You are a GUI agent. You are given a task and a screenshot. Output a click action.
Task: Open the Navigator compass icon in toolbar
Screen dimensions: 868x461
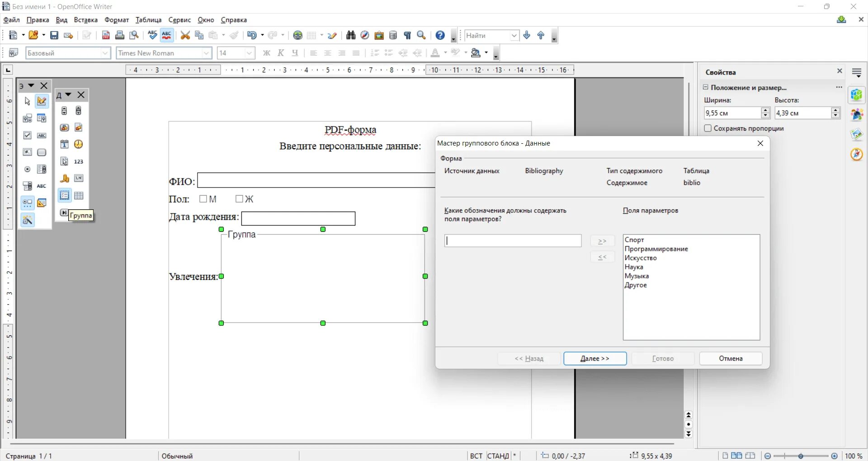365,35
